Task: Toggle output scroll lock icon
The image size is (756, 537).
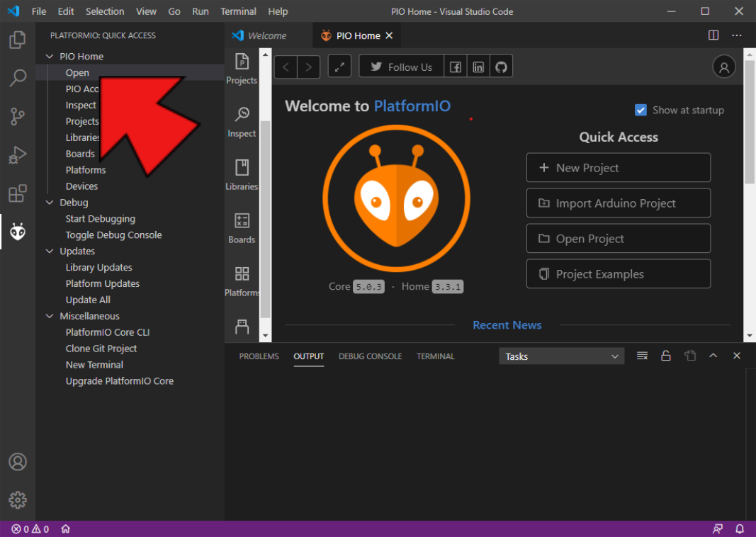Action: (665, 356)
